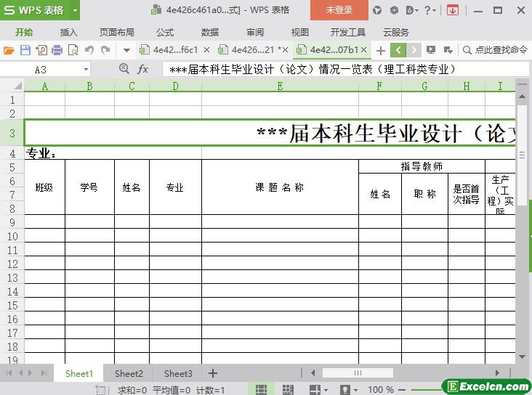This screenshot has height=395, width=532.
Task: Click the green previous tab arrow button
Action: coord(398,50)
